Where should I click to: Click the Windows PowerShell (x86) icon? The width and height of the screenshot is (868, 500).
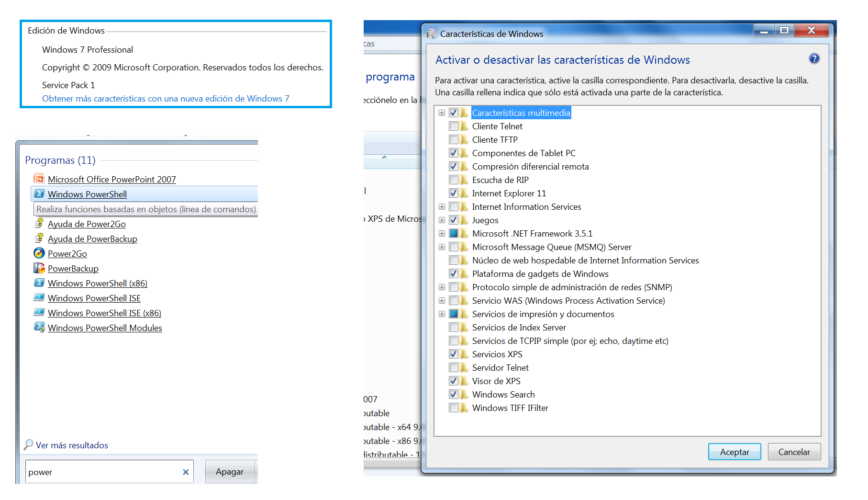(39, 283)
